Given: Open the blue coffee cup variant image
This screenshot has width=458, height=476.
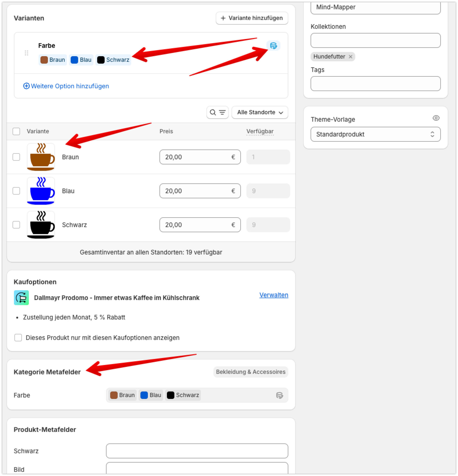Looking at the screenshot, I should coord(41,191).
